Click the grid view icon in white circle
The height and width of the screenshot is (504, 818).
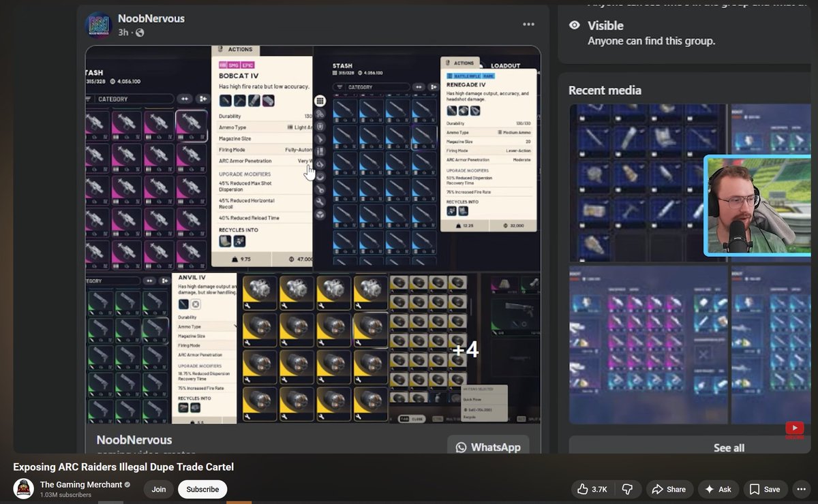(x=320, y=101)
